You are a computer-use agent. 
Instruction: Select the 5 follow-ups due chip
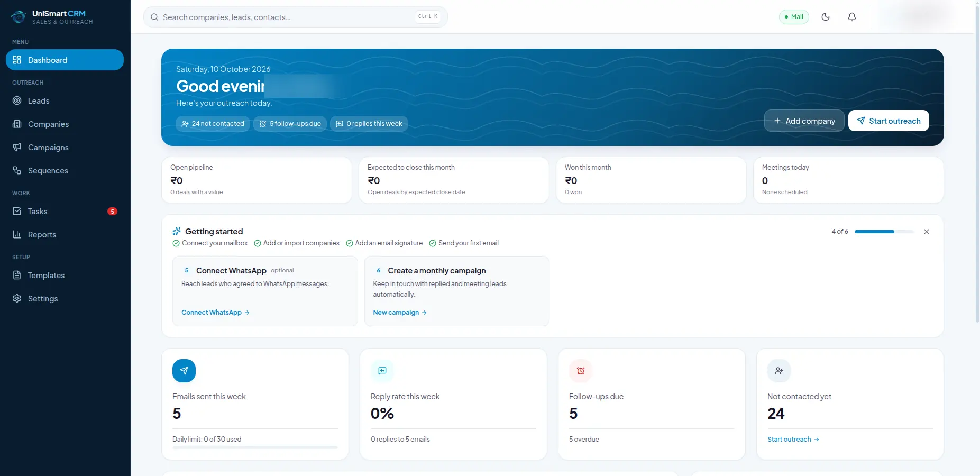point(290,124)
